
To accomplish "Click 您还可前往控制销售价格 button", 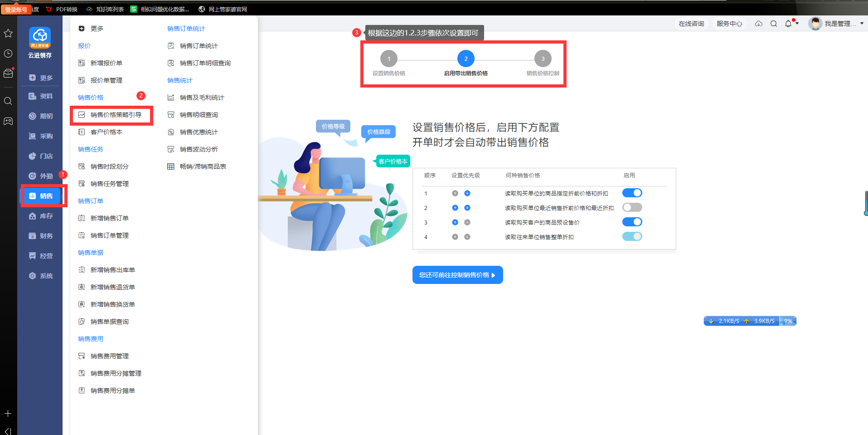I will [x=457, y=275].
